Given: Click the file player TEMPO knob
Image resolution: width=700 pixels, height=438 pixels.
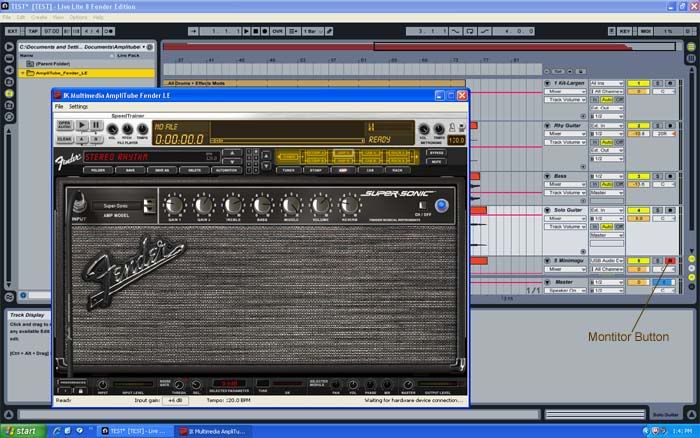Looking at the screenshot, I should click(x=142, y=129).
